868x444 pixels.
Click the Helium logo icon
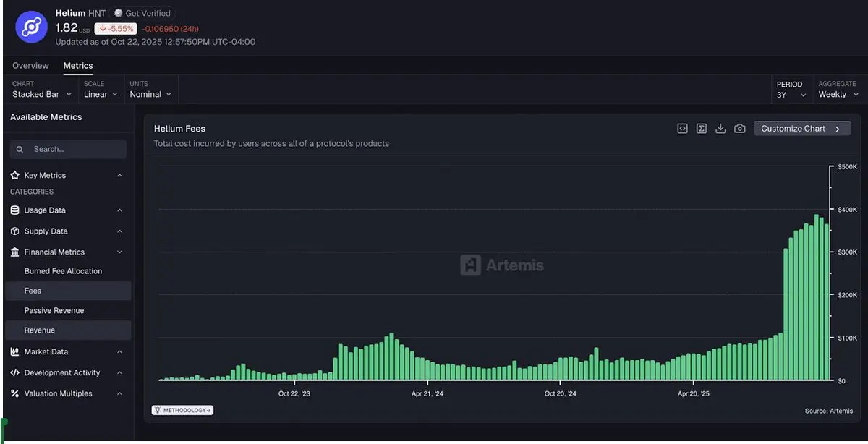(x=32, y=27)
